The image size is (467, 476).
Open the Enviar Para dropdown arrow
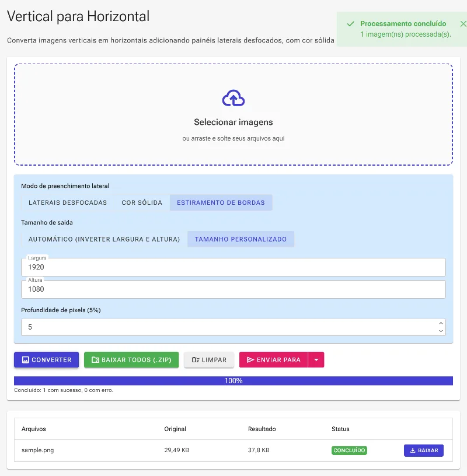[316, 360]
